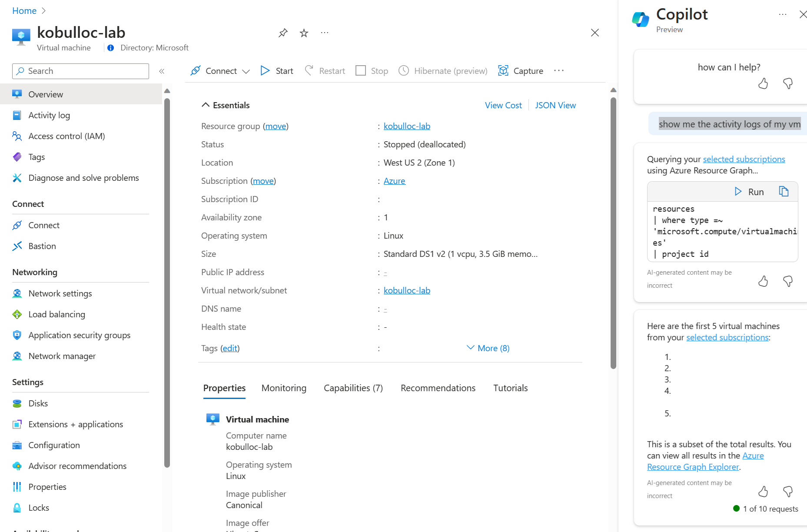
Task: Add the VM to favorites with the star
Action: click(303, 33)
